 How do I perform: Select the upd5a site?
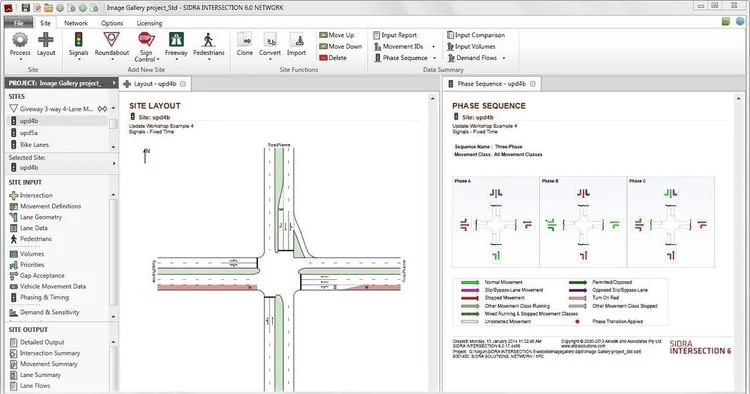[x=29, y=133]
